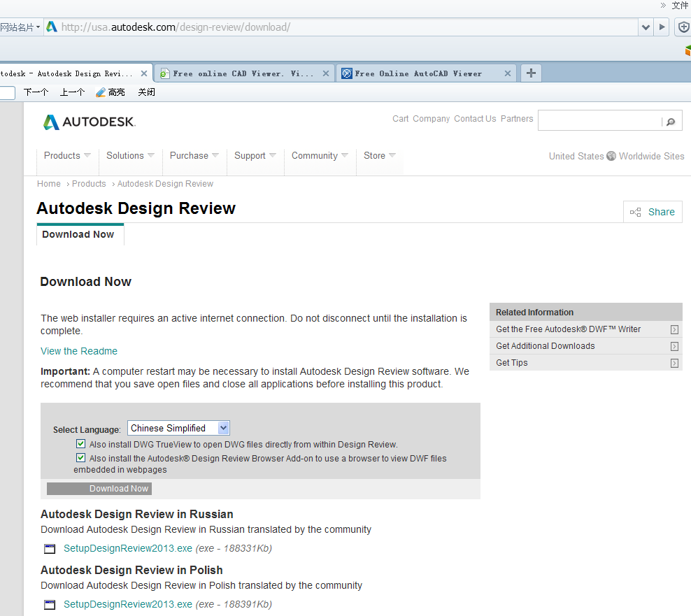Click the Related Information panel header
This screenshot has height=616, width=691.
click(585, 312)
